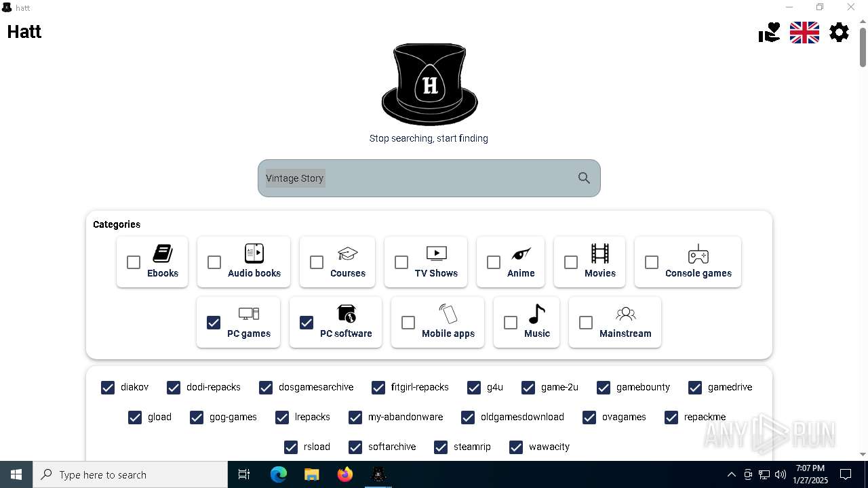Click the Ebooks book icon

163,253
